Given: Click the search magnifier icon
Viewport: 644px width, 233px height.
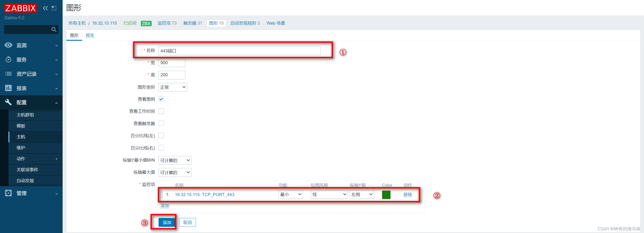Looking at the screenshot, I should [x=54, y=30].
